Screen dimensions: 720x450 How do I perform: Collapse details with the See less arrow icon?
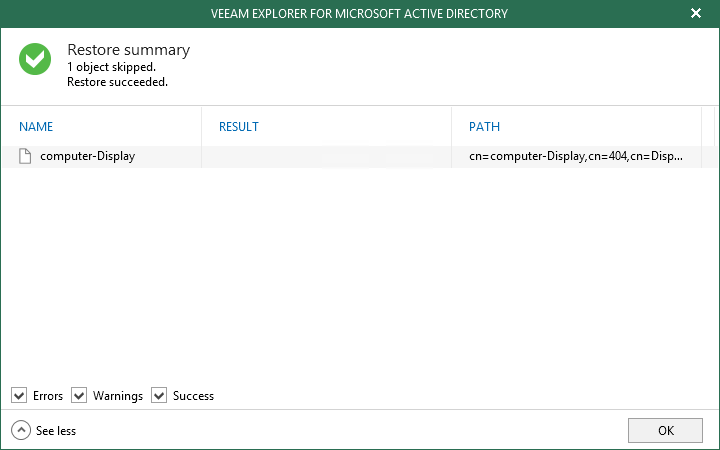(21, 431)
